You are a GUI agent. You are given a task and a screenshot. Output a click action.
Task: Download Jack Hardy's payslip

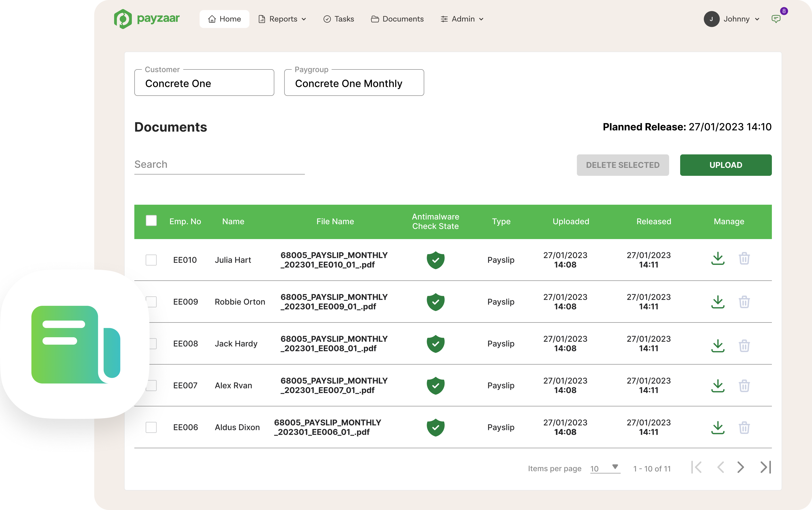(718, 345)
